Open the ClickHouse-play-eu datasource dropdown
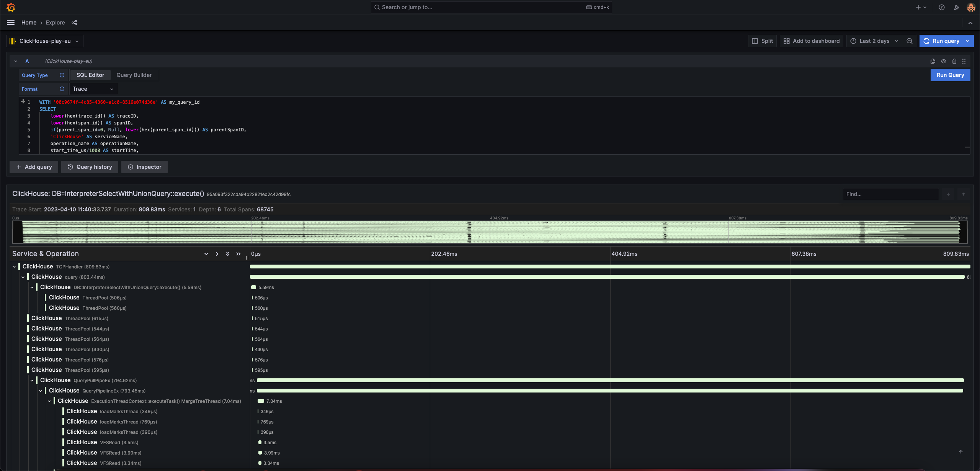Viewport: 980px width, 471px height. click(45, 41)
